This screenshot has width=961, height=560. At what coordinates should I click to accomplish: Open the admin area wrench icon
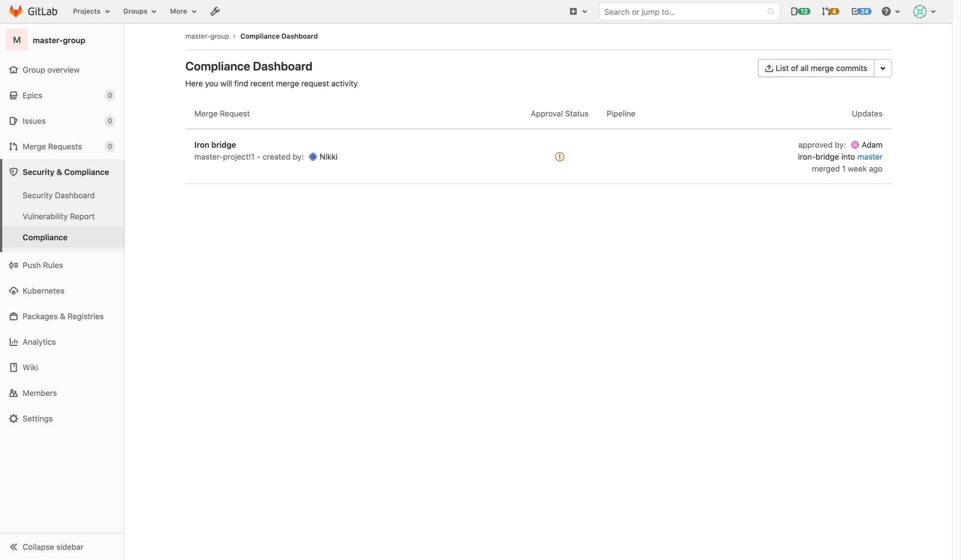(x=215, y=11)
